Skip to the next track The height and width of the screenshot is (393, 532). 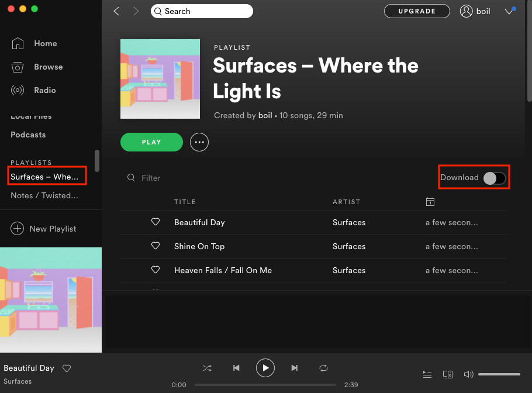[295, 368]
